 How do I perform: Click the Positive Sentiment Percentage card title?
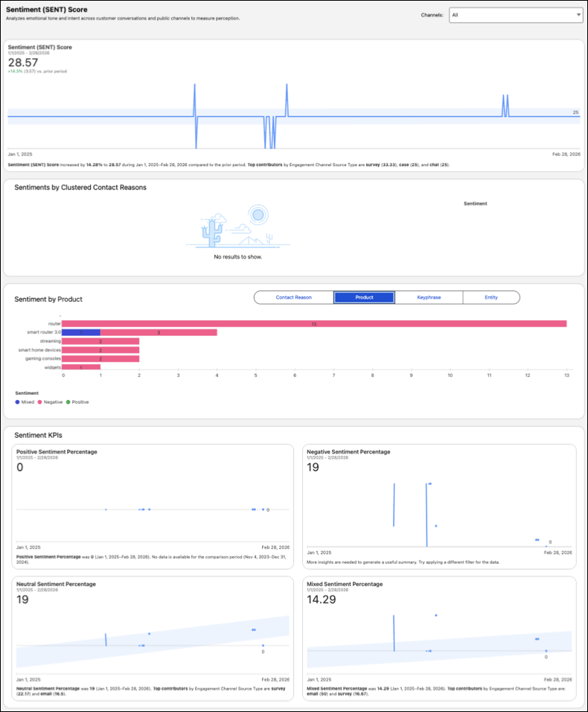[x=57, y=452]
